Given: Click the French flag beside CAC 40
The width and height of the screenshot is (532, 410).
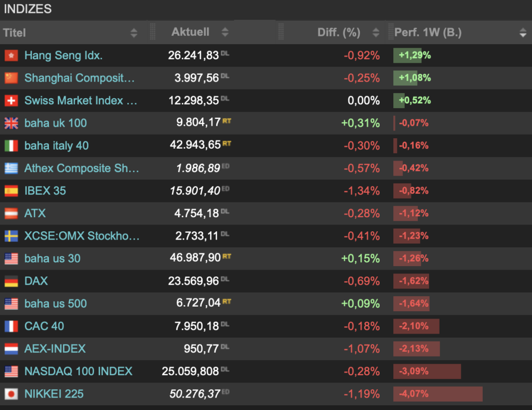Looking at the screenshot, I should click(x=11, y=326).
